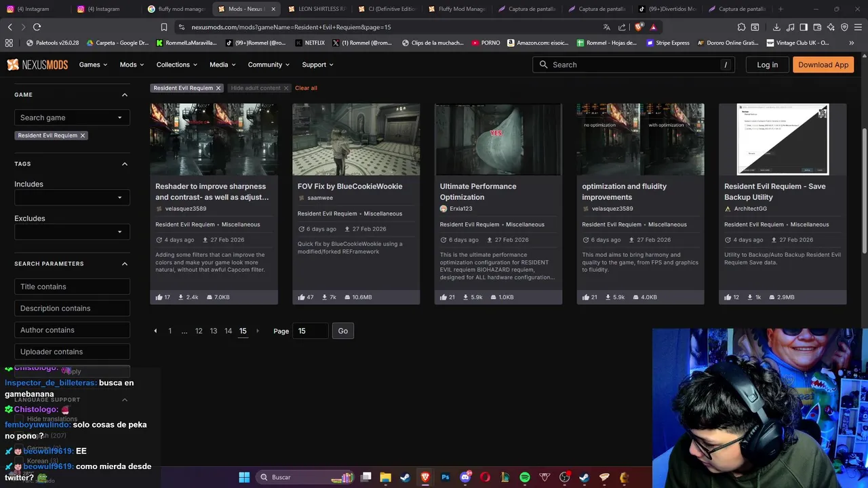Collapse the TAGS filter section

(x=125, y=164)
